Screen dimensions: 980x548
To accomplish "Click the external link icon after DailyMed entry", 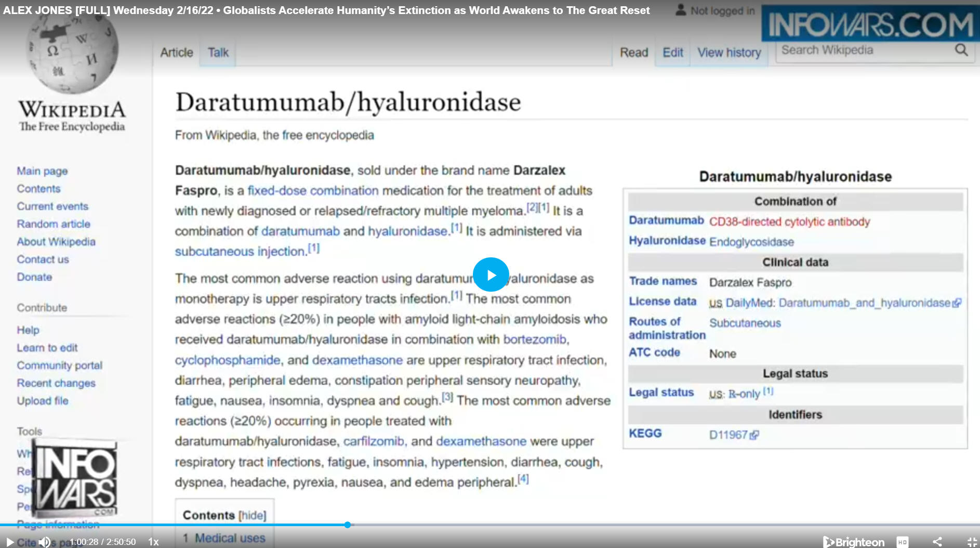I will click(x=957, y=304).
